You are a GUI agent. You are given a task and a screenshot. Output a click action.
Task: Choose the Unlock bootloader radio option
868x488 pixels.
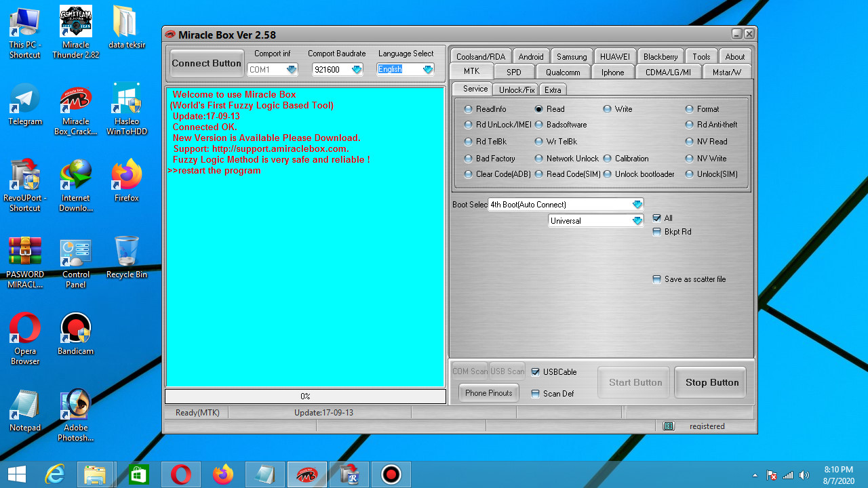click(x=639, y=174)
